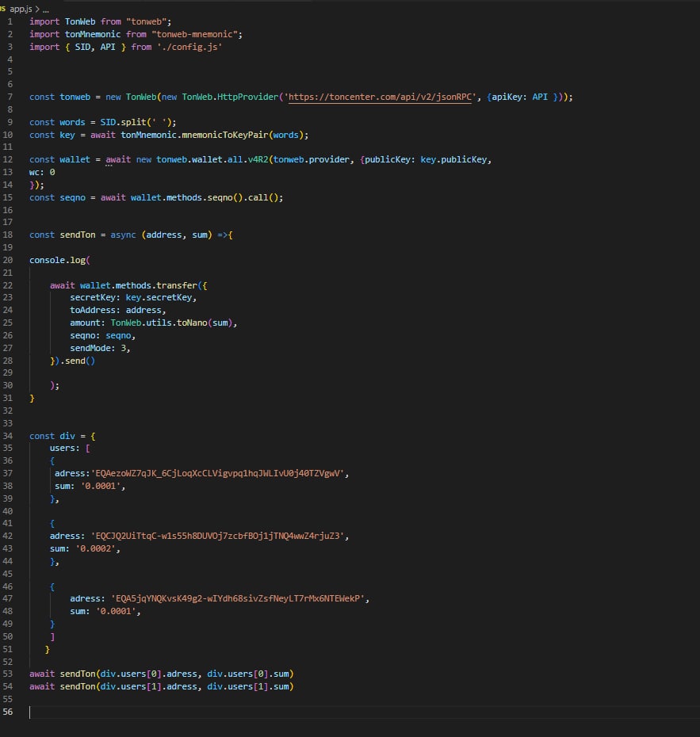
Task: Open the toncenter.com jsonRPC URL link
Action: click(x=380, y=97)
